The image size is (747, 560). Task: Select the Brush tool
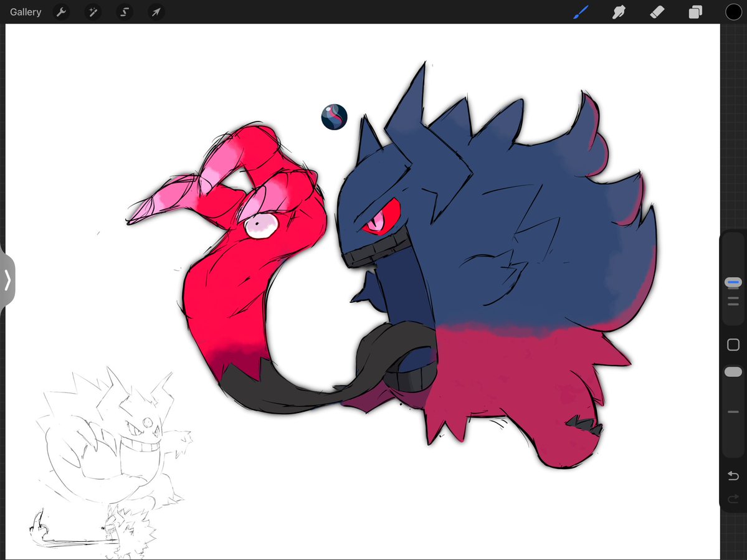(581, 12)
